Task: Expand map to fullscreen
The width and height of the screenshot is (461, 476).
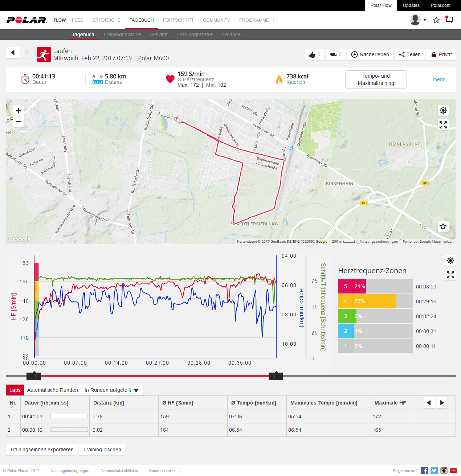Action: 443,125
